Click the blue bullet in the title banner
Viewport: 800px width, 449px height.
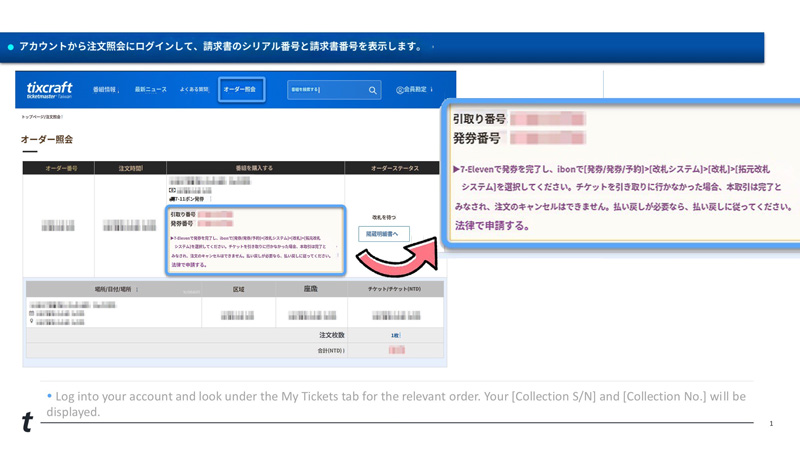click(x=11, y=47)
